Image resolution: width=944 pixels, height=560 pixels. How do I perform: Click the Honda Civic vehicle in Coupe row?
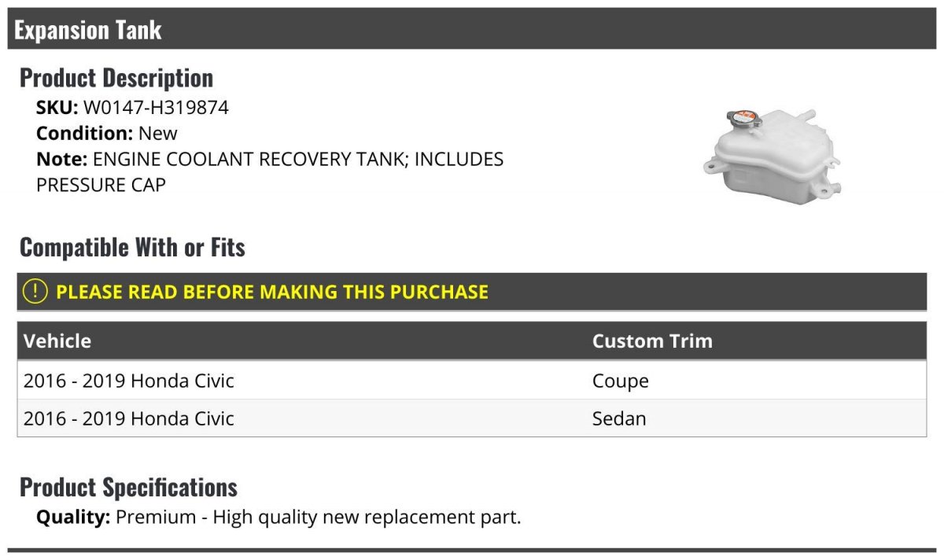click(x=129, y=381)
